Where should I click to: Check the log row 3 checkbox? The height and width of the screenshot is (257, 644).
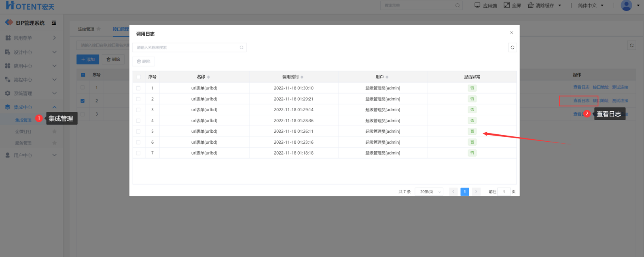(x=138, y=110)
